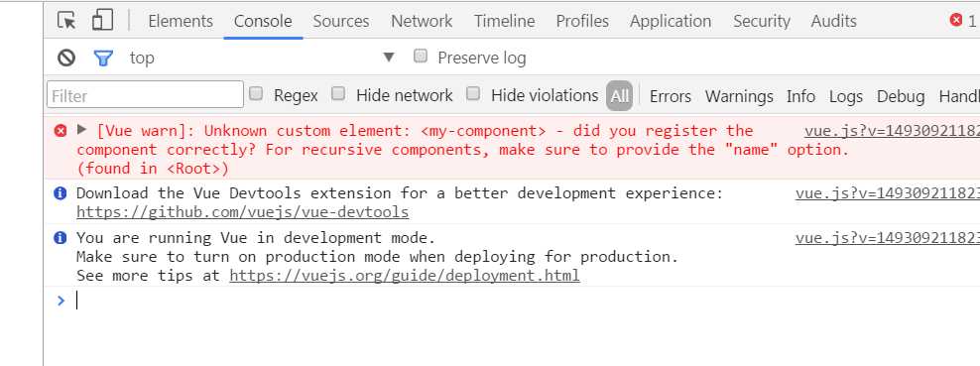Expand the Vue warn error message triangle
Image resolution: width=980 pixels, height=366 pixels.
coord(81,130)
